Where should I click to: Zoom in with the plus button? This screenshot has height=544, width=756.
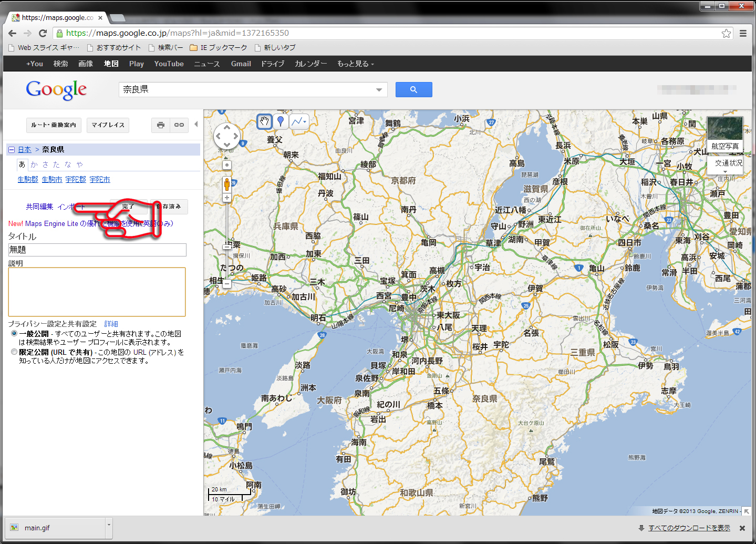[227, 198]
